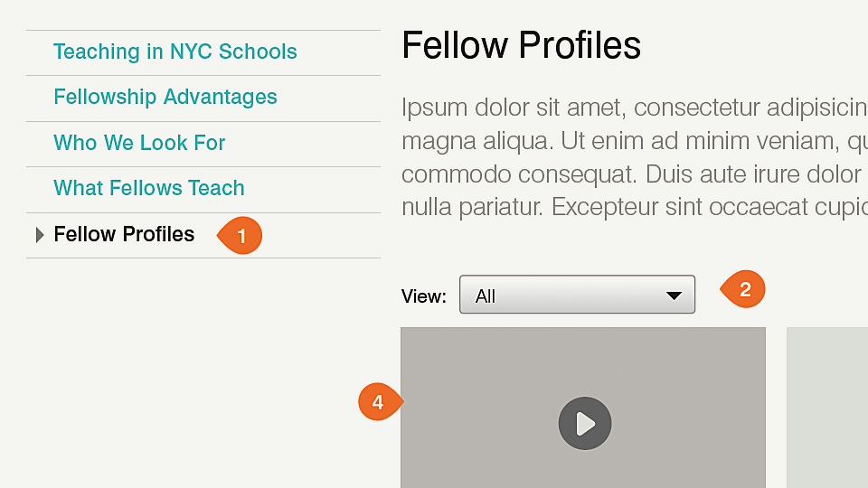Click the paragraph line starting with magna aliqua
The height and width of the screenshot is (488, 868).
click(633, 141)
